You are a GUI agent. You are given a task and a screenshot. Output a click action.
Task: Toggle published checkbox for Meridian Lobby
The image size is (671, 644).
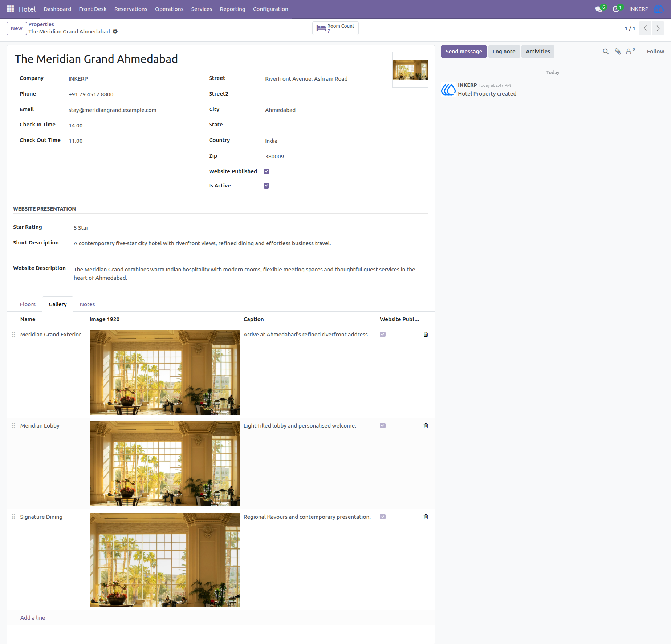pyautogui.click(x=383, y=426)
